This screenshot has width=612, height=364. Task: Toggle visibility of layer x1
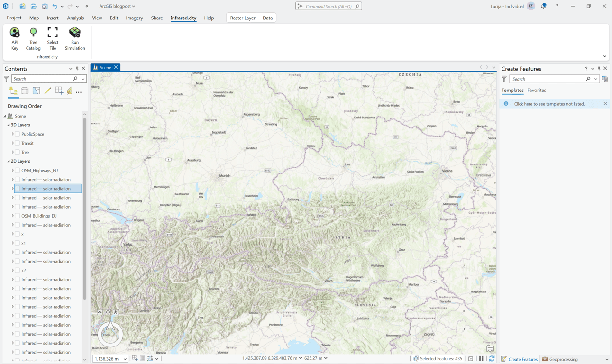[18, 243]
